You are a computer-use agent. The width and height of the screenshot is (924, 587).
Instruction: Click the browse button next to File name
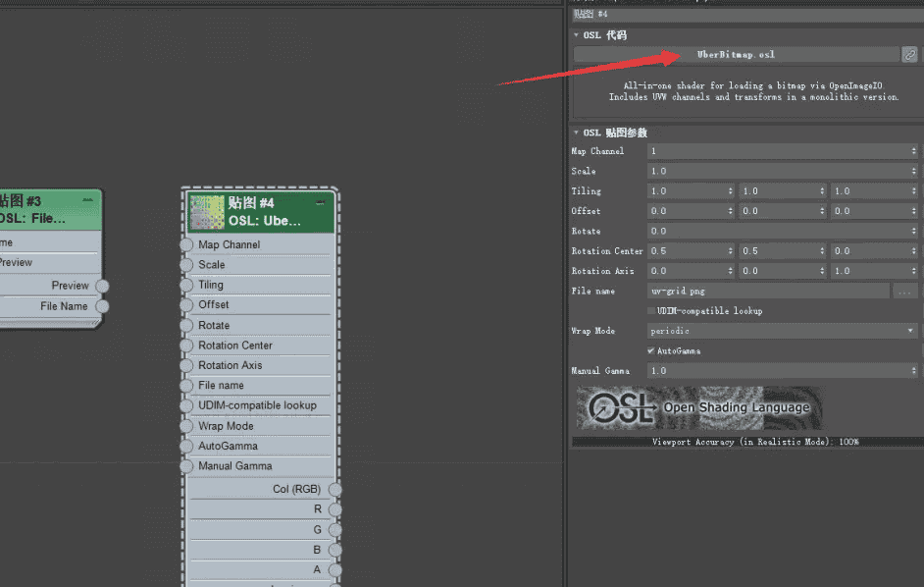(x=905, y=292)
